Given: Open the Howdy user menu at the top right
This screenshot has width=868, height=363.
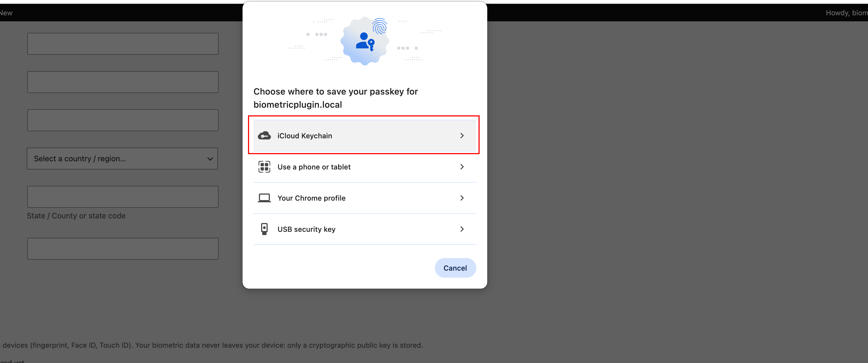Looking at the screenshot, I should [846, 13].
